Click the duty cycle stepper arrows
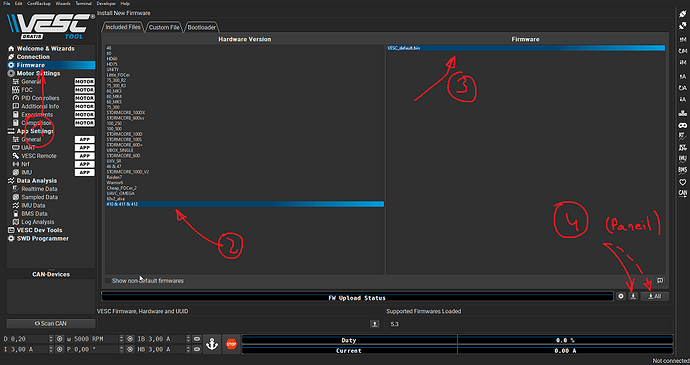This screenshot has height=365, width=690. pyautogui.click(x=51, y=339)
